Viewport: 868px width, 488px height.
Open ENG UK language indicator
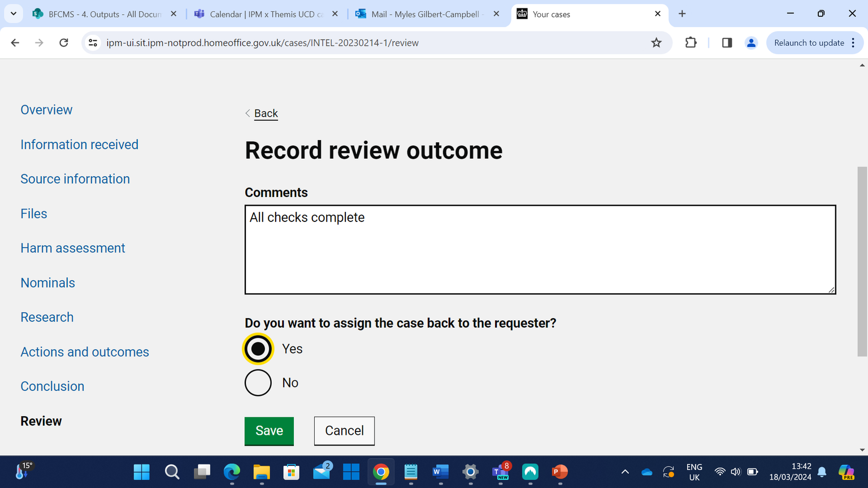[x=694, y=472]
